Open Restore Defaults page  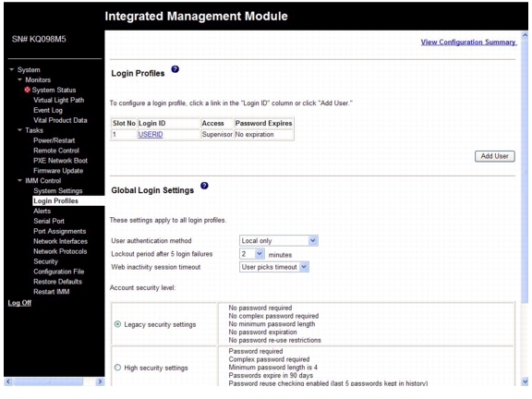57,282
